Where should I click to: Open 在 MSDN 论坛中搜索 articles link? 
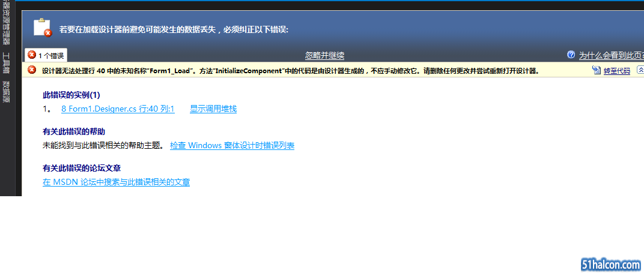click(116, 182)
